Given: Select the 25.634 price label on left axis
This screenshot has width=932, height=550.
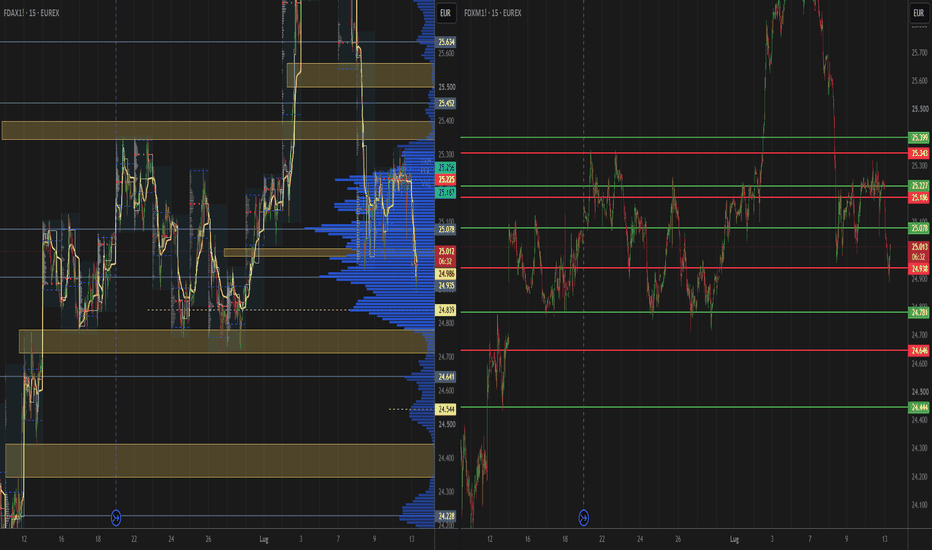Looking at the screenshot, I should coord(446,42).
